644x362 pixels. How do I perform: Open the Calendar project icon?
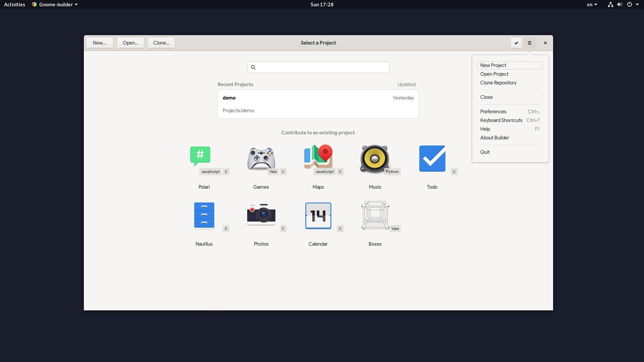pos(318,216)
